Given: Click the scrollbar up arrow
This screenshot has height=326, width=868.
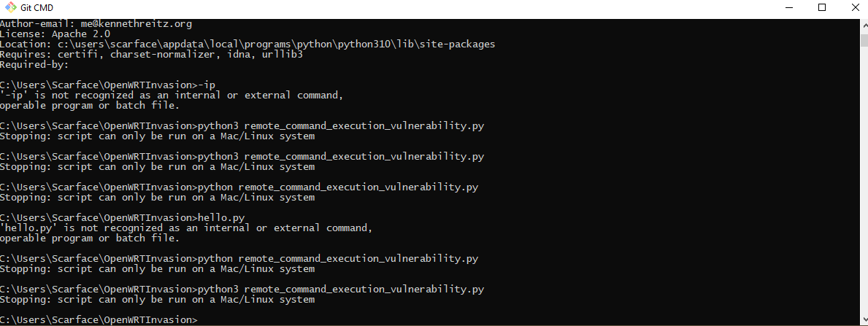Looking at the screenshot, I should [x=864, y=25].
